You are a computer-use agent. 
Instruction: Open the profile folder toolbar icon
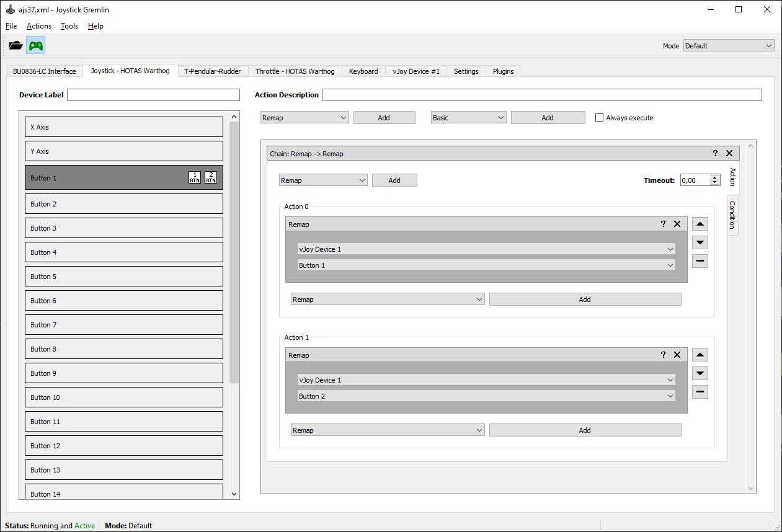pyautogui.click(x=16, y=45)
